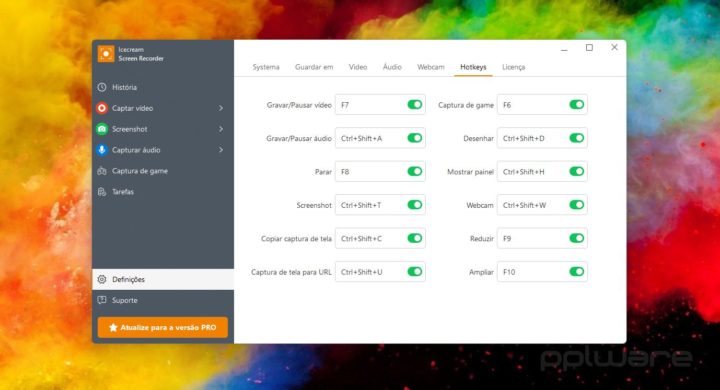
Task: Edit the Ctrl+Shift+T hotkey field
Action: 380,205
